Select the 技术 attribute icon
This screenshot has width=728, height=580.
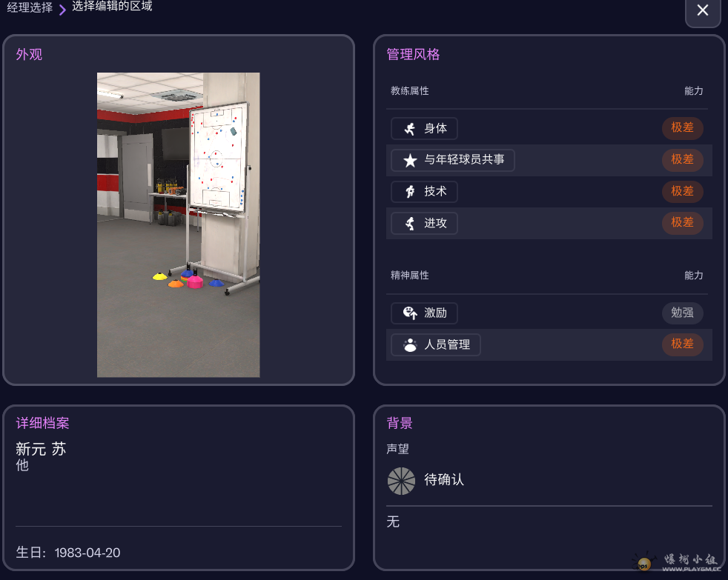point(410,192)
